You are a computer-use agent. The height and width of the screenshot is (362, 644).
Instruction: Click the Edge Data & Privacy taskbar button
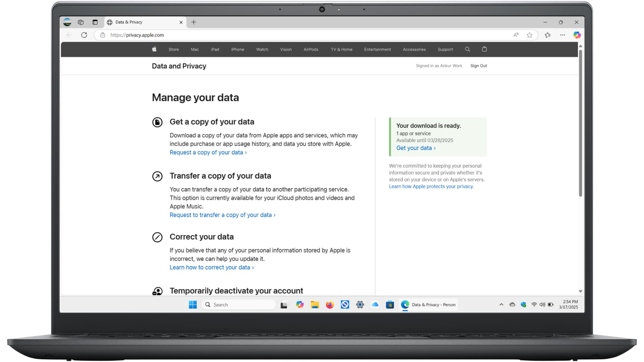[428, 305]
